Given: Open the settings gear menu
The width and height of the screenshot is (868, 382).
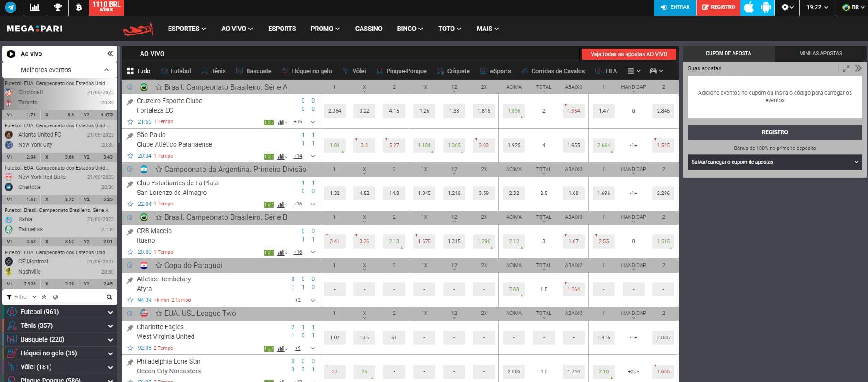Looking at the screenshot, I should pyautogui.click(x=788, y=7).
